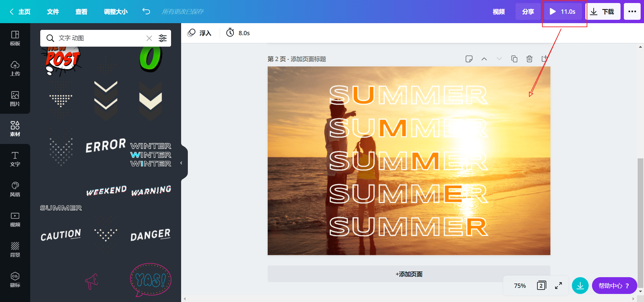This screenshot has width=644, height=302.
Task: Open the 模板 templates sidebar tab
Action: click(15, 38)
